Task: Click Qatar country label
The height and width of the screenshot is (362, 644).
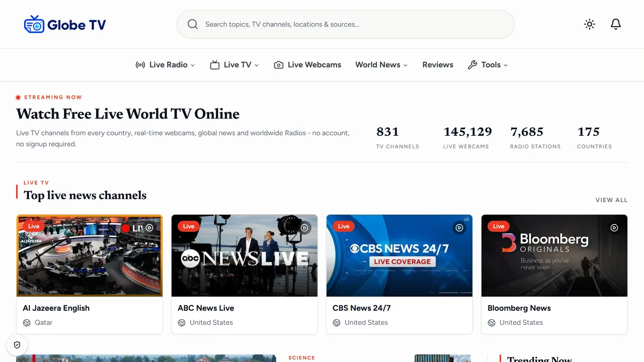Action: coord(43,323)
